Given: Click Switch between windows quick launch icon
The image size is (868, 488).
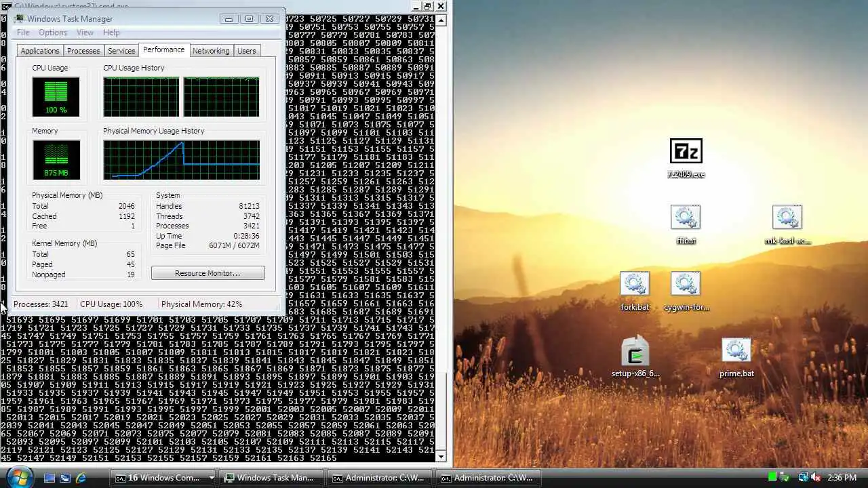Looking at the screenshot, I should [x=65, y=478].
